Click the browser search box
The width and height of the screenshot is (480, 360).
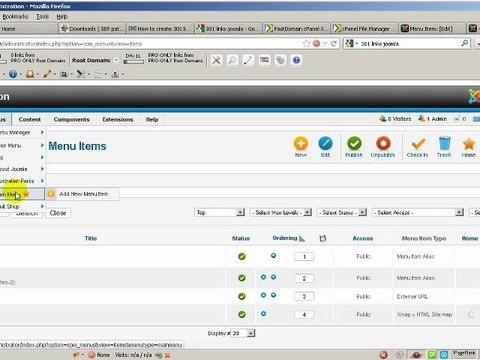tap(407, 44)
